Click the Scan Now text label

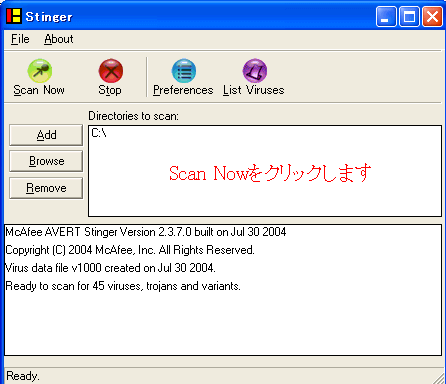39,90
